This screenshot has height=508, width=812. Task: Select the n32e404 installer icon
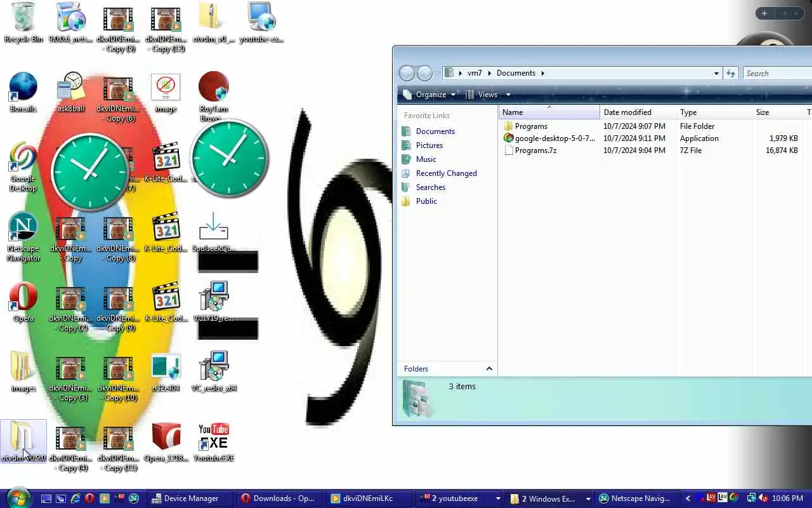166,371
